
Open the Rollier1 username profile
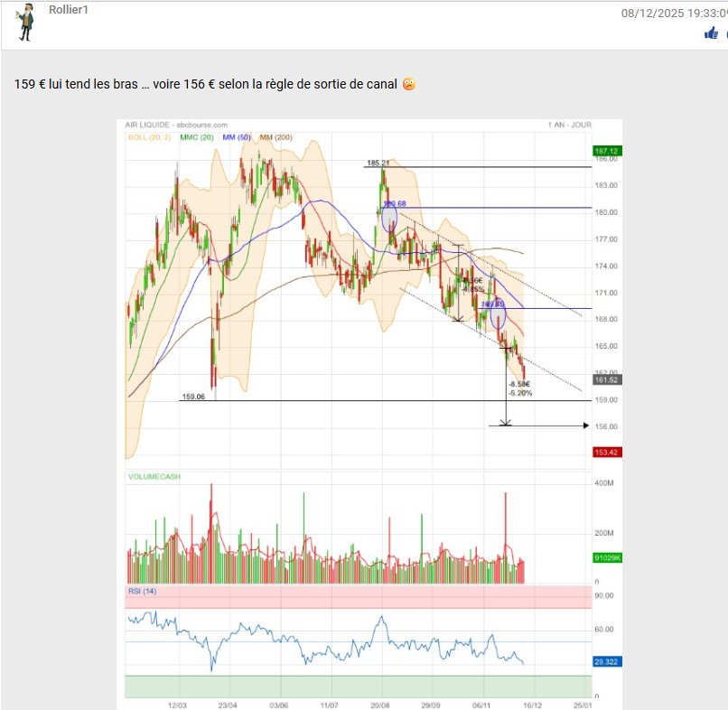tap(69, 9)
